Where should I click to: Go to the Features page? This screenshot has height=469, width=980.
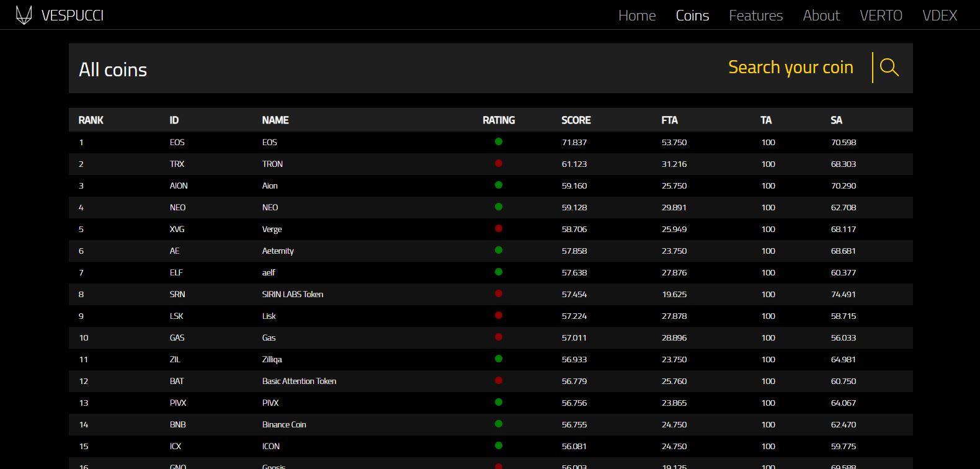756,16
